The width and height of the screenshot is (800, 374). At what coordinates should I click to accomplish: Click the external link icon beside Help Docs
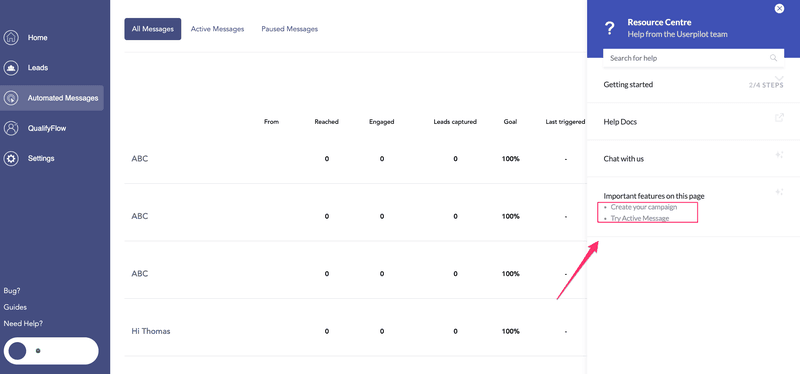[779, 118]
